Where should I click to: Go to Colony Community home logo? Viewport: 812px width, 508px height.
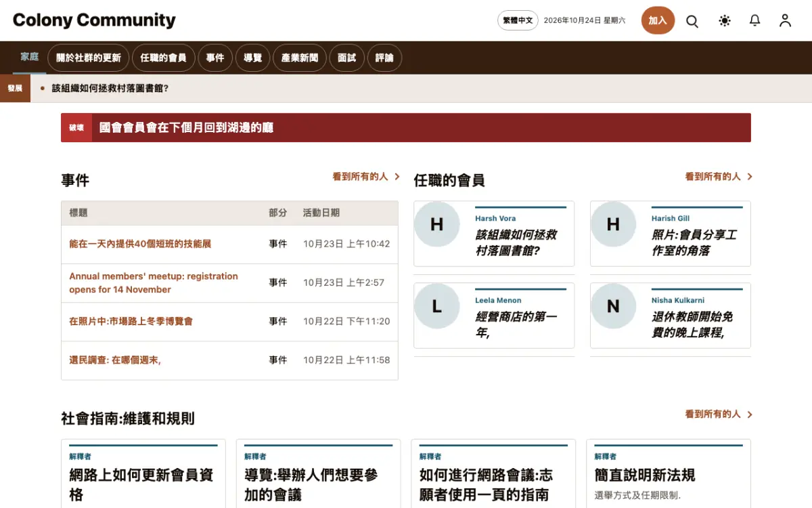[x=94, y=20]
